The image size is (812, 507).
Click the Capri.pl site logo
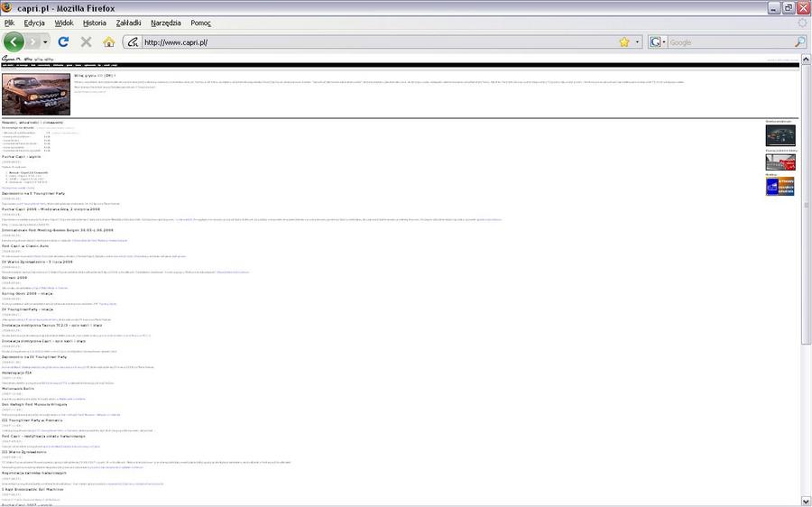10,59
